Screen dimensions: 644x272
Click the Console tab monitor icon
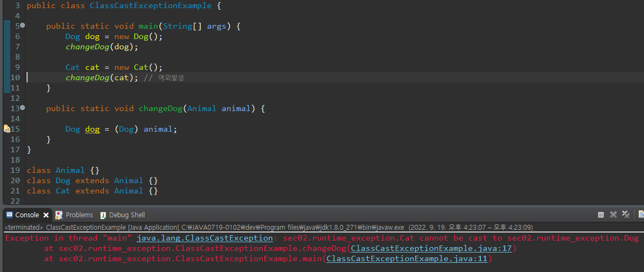point(9,215)
